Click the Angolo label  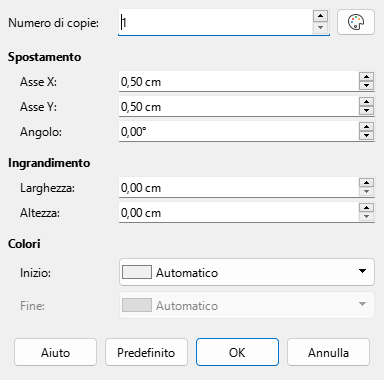point(41,132)
